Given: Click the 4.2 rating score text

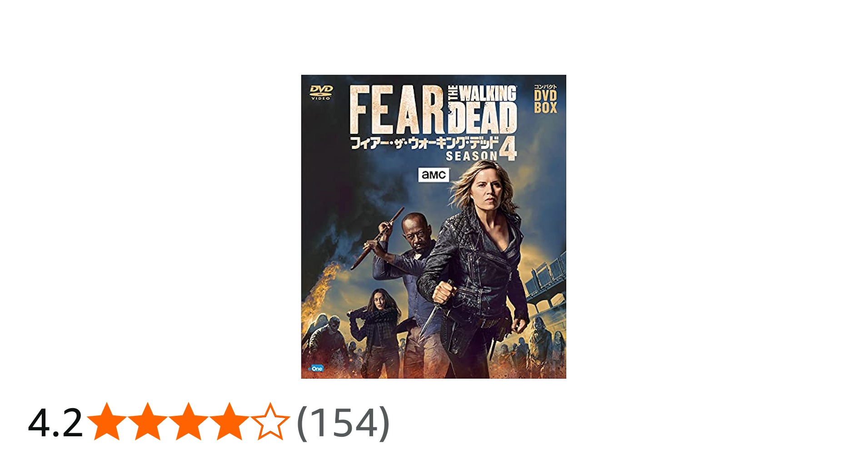Looking at the screenshot, I should [x=55, y=423].
